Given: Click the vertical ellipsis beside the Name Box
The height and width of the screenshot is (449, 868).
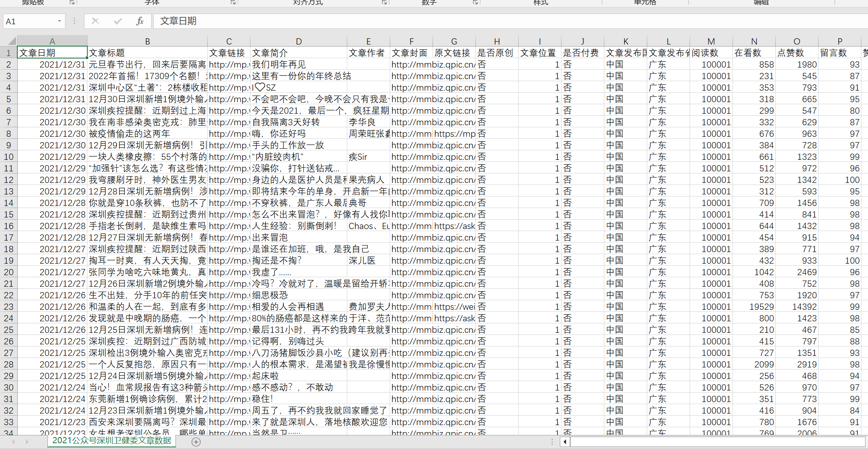Looking at the screenshot, I should click(x=74, y=21).
